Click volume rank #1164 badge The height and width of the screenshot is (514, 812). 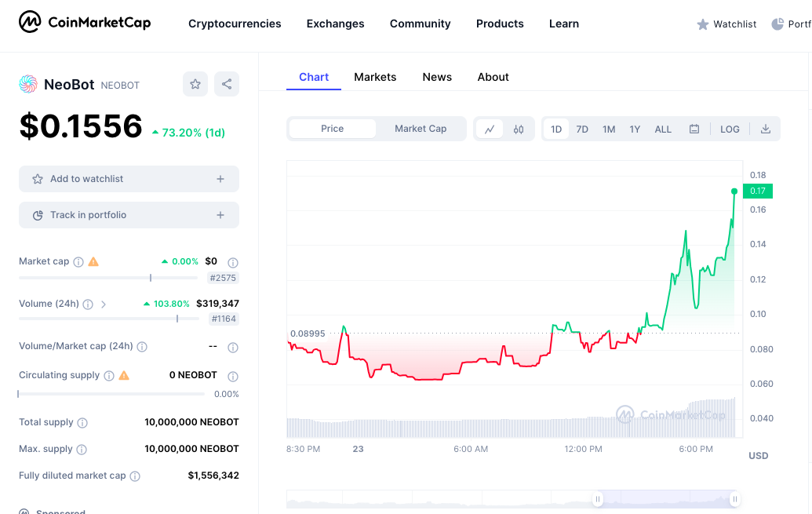(223, 319)
